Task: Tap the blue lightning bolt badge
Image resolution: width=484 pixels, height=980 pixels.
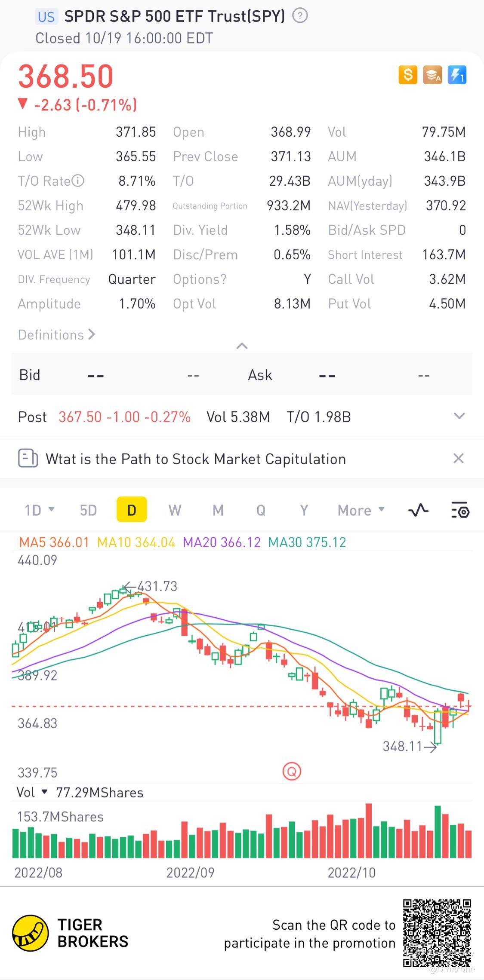Action: tap(457, 75)
